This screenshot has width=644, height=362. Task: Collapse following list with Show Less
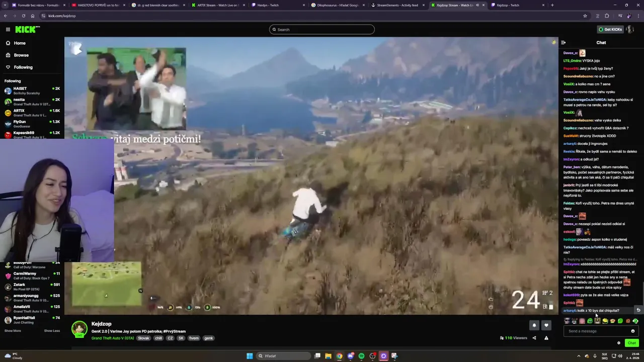click(52, 331)
